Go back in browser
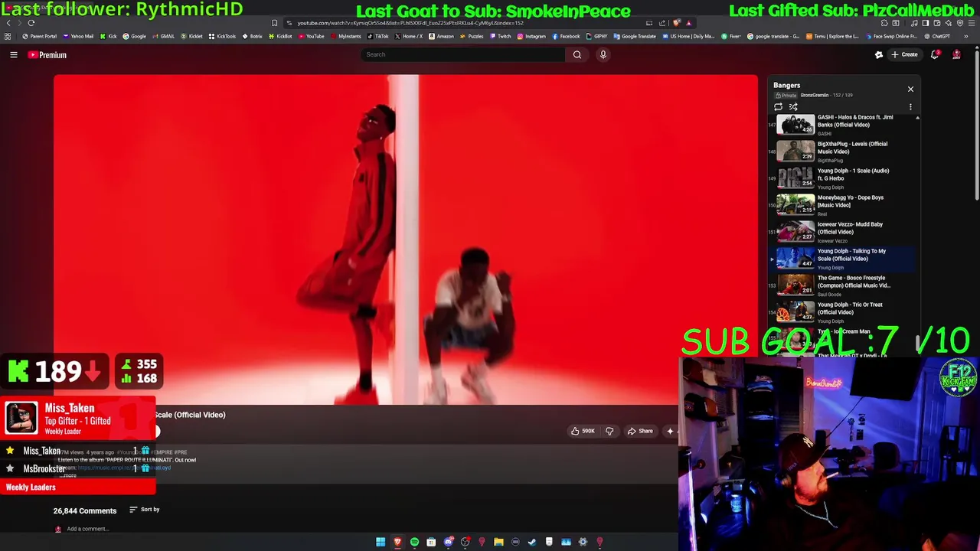980x551 pixels. point(8,23)
